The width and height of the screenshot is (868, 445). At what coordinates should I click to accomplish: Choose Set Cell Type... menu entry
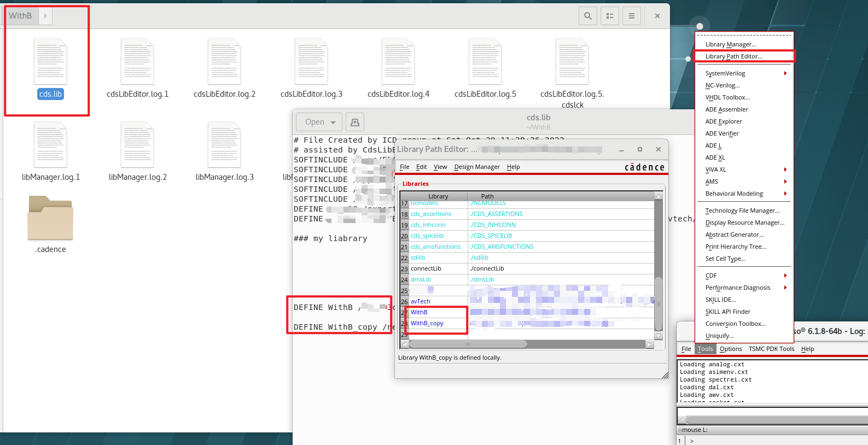click(744, 259)
